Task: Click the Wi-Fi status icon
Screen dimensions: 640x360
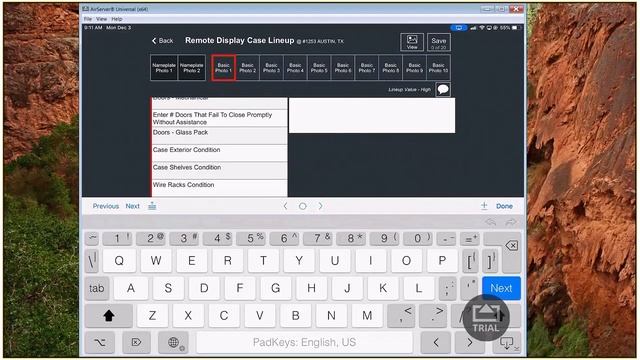Action: point(482,28)
